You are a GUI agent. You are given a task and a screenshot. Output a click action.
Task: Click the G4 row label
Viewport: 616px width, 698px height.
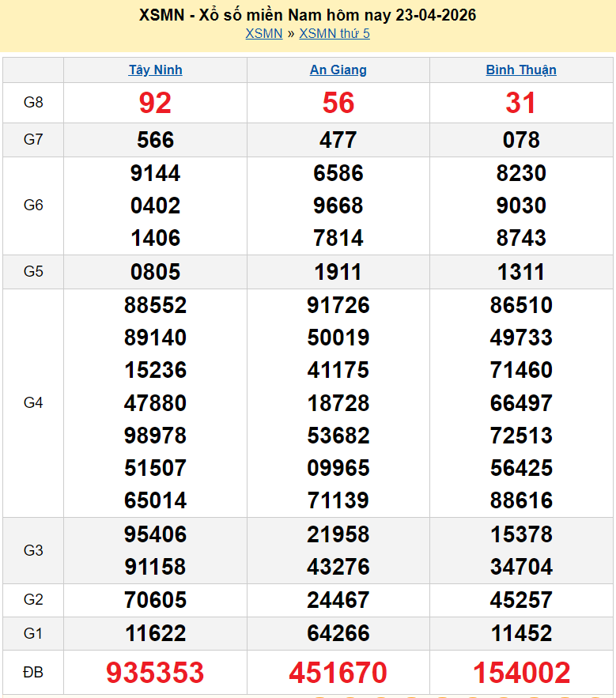pos(33,403)
